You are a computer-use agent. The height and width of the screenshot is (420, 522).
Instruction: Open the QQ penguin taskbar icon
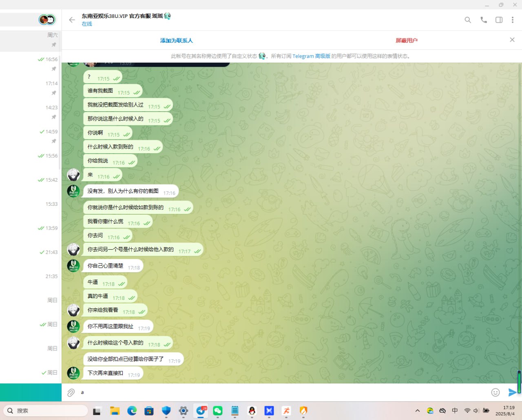(252, 411)
